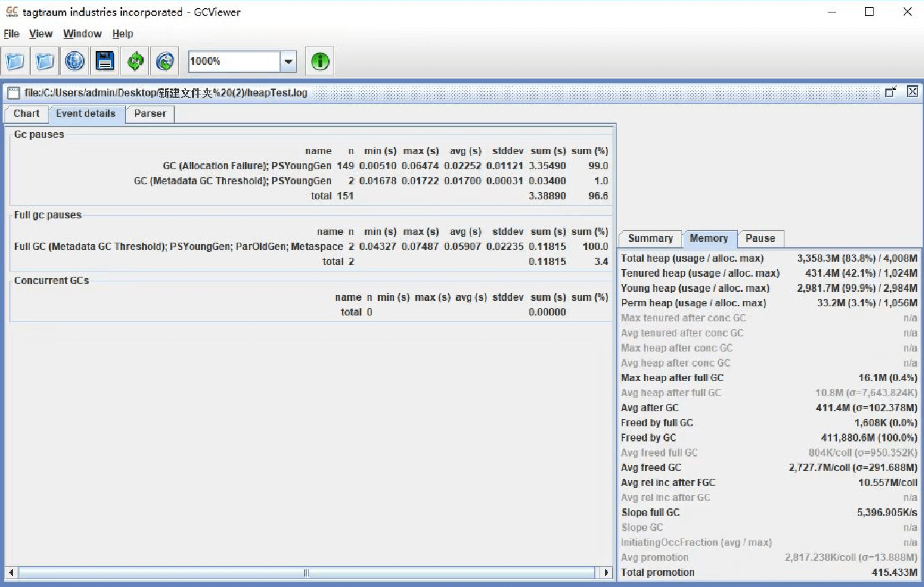The image size is (924, 587).
Task: Click the Full GC (Metadata GC Threshold) row name
Action: point(178,247)
